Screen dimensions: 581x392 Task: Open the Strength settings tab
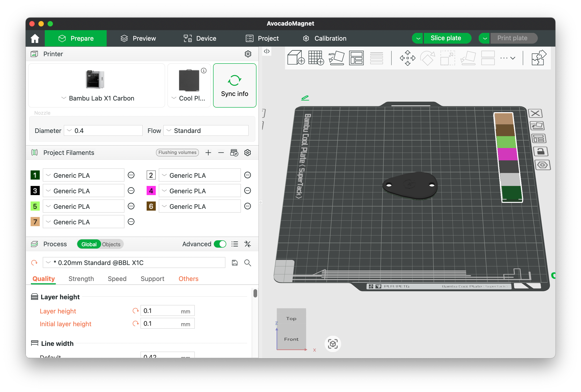tap(81, 279)
